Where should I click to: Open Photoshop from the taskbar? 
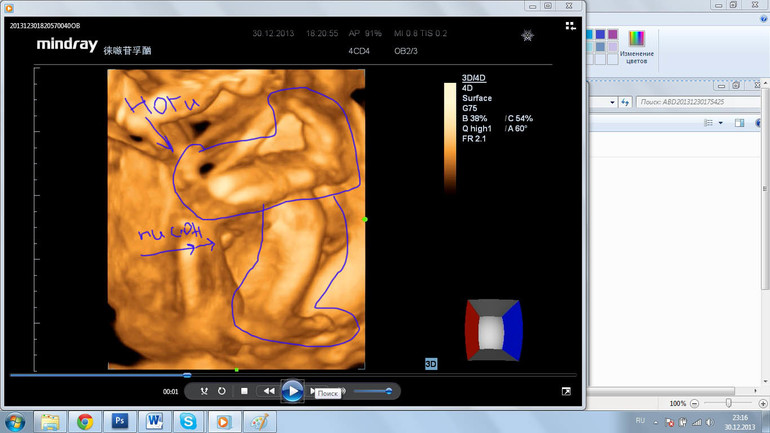[x=119, y=422]
